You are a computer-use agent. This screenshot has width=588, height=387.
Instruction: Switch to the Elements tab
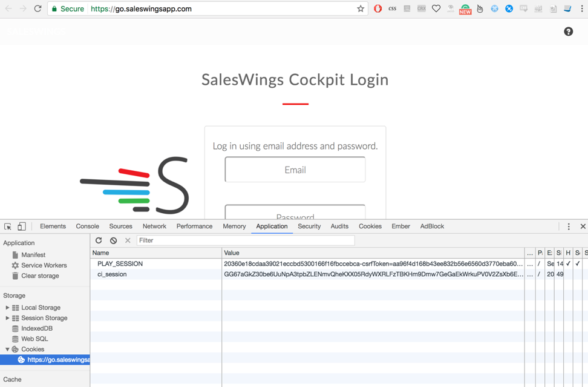53,227
